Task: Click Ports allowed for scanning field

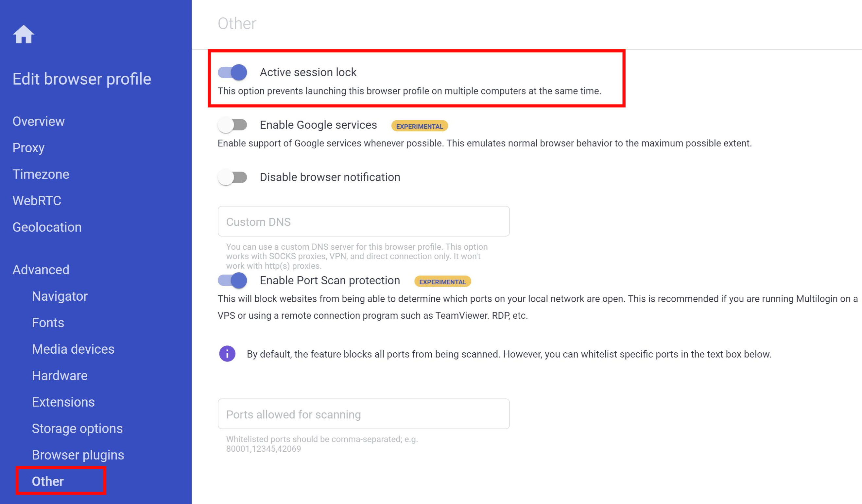Action: pyautogui.click(x=364, y=414)
